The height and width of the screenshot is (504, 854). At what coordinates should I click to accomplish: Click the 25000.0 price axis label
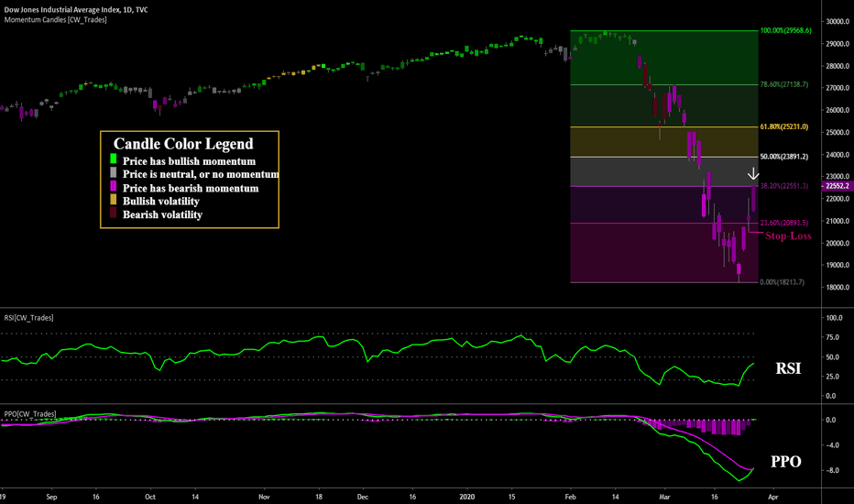click(838, 132)
